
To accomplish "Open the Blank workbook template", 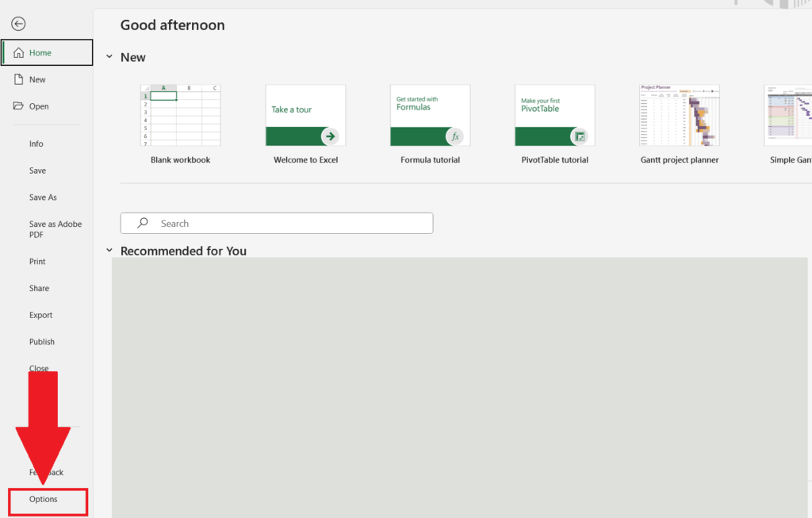I will coord(181,115).
